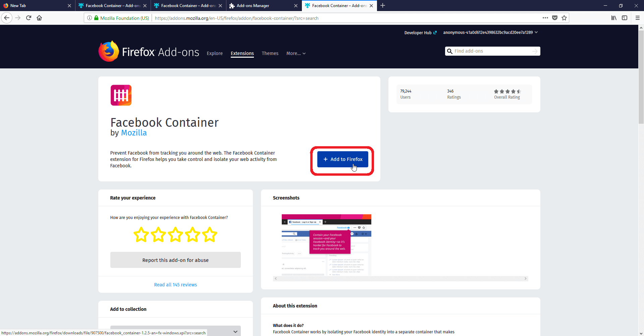Rate four stars for Facebook Container

point(193,234)
